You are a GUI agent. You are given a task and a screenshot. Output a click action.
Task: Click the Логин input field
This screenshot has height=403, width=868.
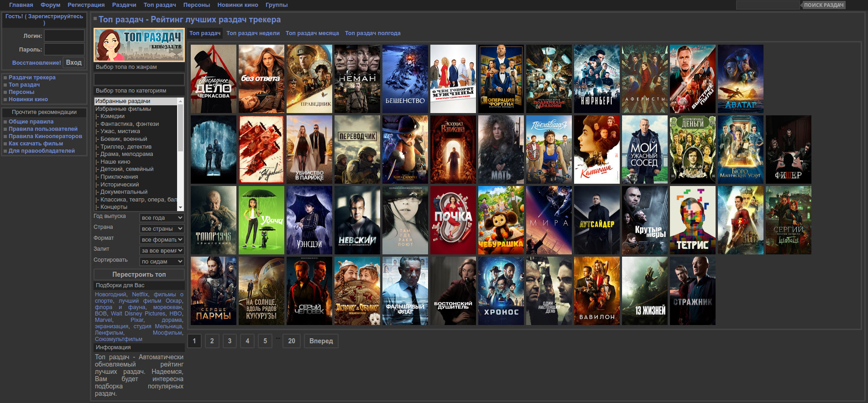pyautogui.click(x=64, y=36)
